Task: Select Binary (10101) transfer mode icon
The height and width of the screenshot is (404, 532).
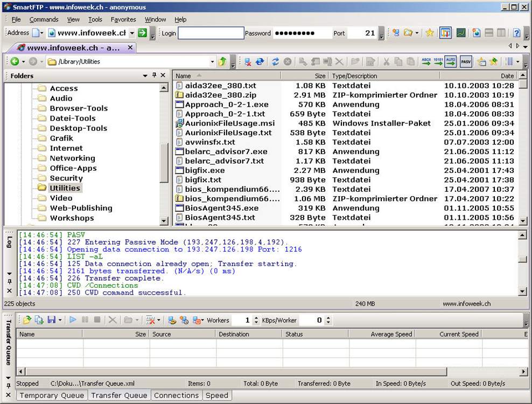Action: pyautogui.click(x=438, y=61)
